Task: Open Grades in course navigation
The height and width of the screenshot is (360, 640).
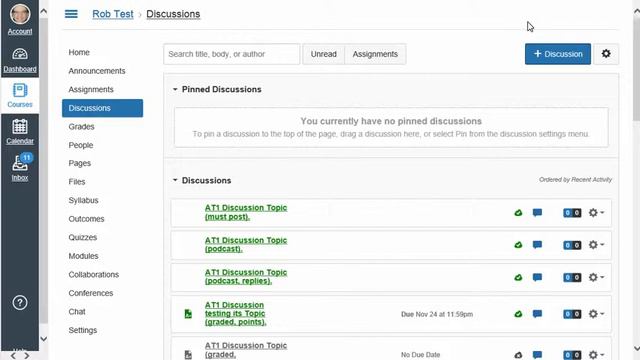Action: point(81,127)
